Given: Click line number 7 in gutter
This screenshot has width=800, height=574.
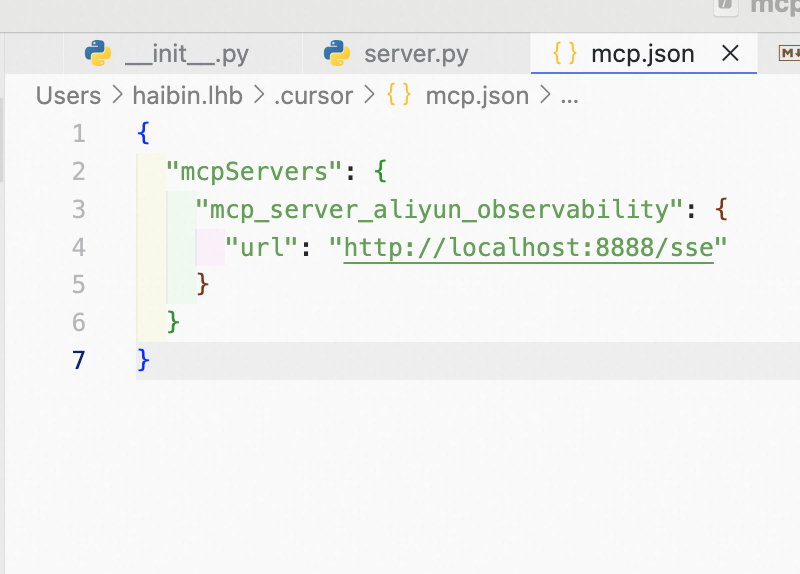Looking at the screenshot, I should pos(79,360).
